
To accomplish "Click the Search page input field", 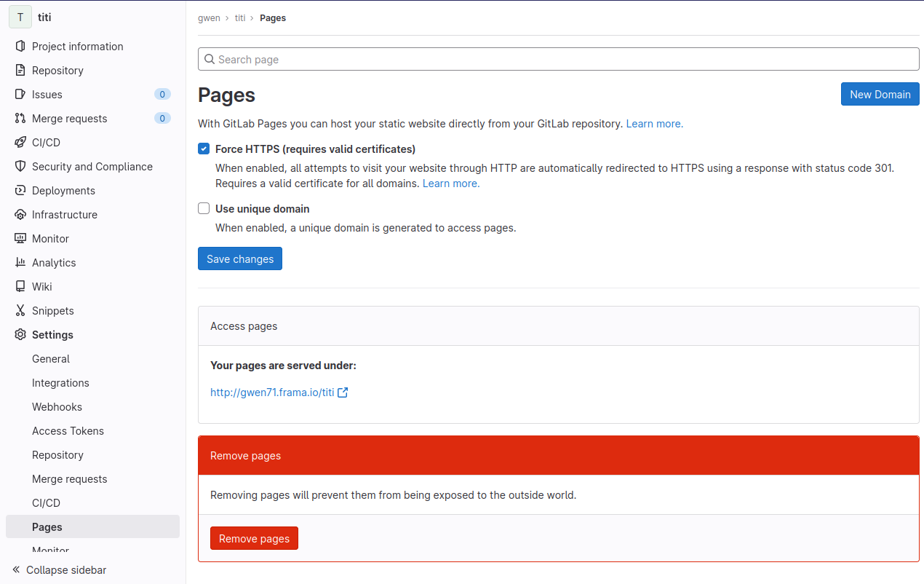I will coord(558,60).
